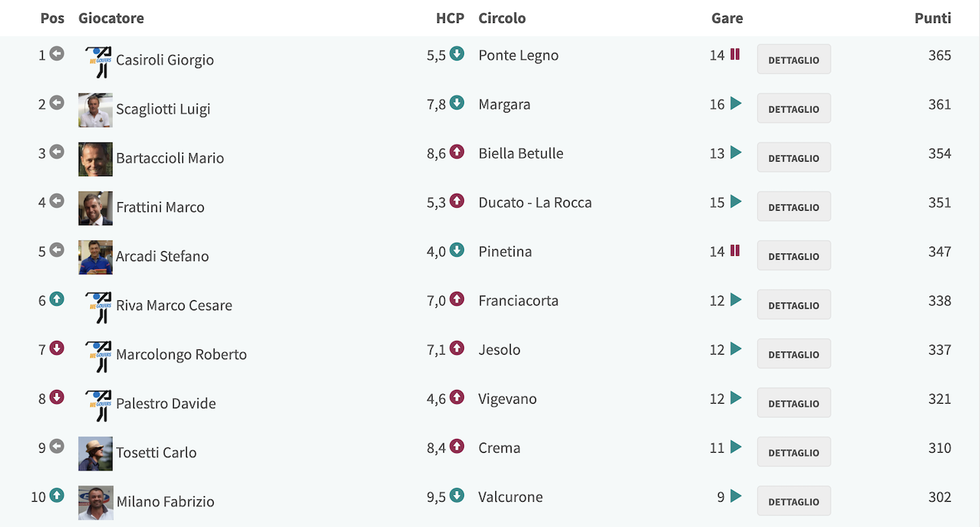Screen dimensions: 980x527
Task: Click the gray unchanged-position arrow for Tosetti Carlo
Action: pos(57,446)
